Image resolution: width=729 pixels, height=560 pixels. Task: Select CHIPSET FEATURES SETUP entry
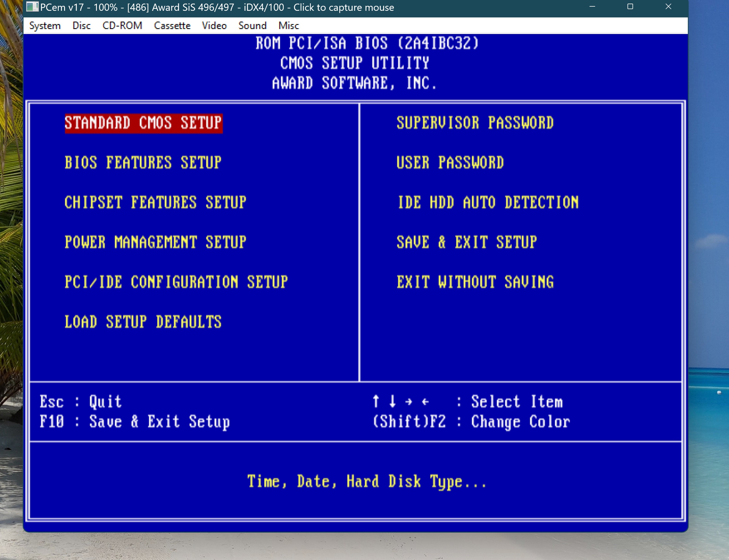(156, 202)
